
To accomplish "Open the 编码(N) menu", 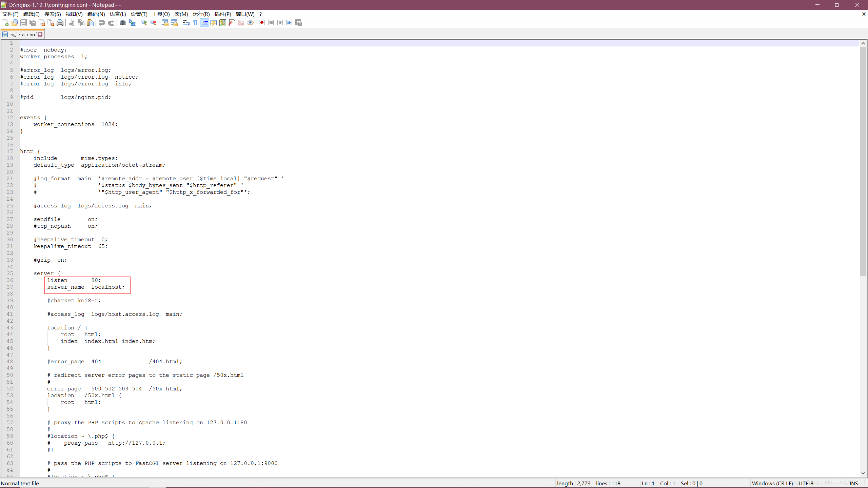I will (x=96, y=14).
